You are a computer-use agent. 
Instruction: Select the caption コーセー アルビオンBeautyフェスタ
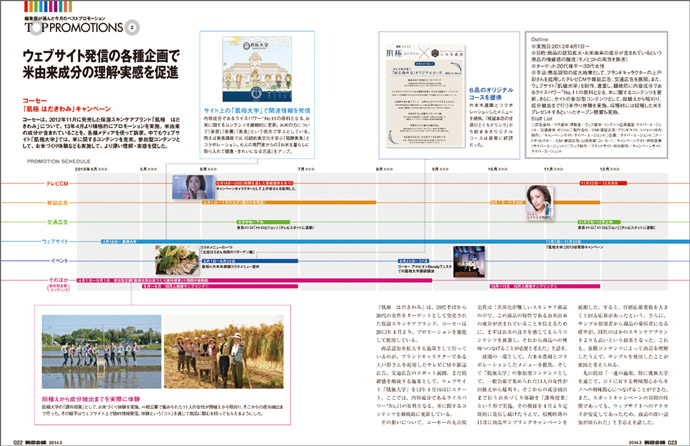point(425,269)
